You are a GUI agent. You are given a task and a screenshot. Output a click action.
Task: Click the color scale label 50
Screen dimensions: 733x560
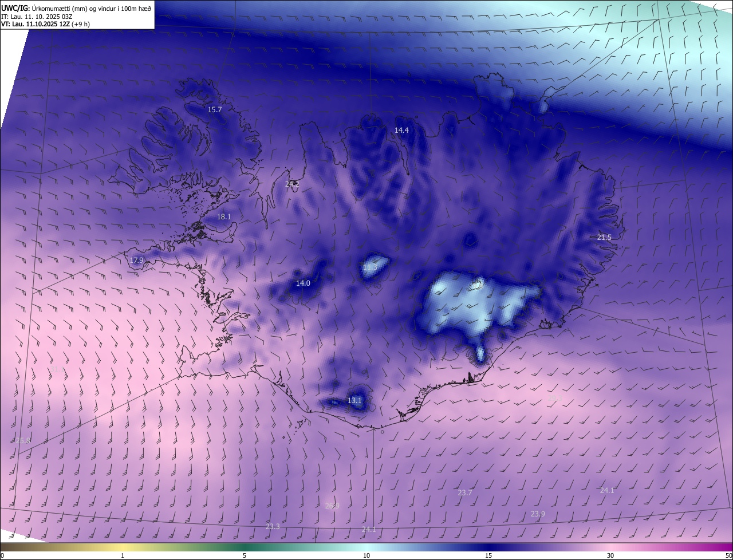(x=728, y=556)
